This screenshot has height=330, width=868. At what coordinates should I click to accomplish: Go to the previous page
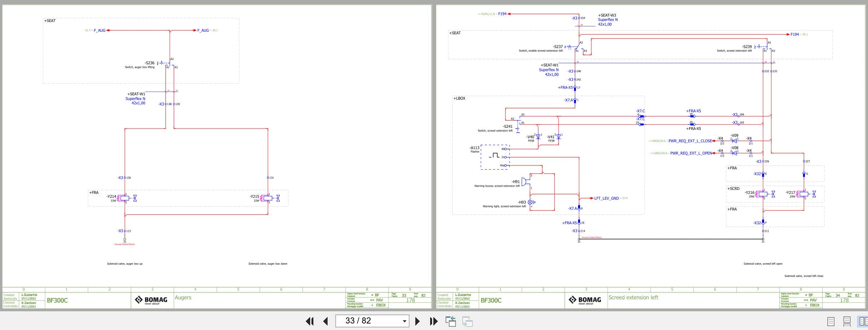tap(326, 321)
